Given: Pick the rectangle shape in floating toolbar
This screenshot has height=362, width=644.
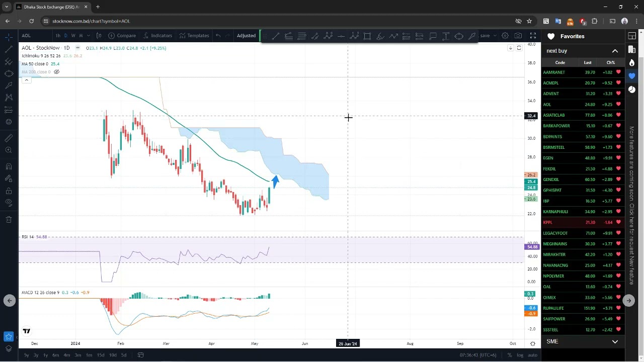Looking at the screenshot, I should click(x=367, y=36).
